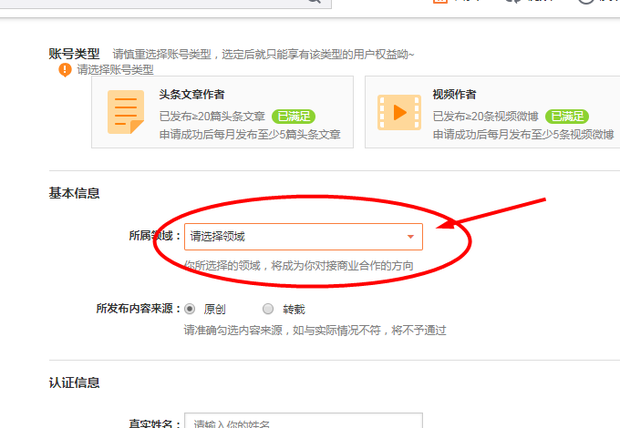Click the video play icon for 视频作者

pos(399,112)
